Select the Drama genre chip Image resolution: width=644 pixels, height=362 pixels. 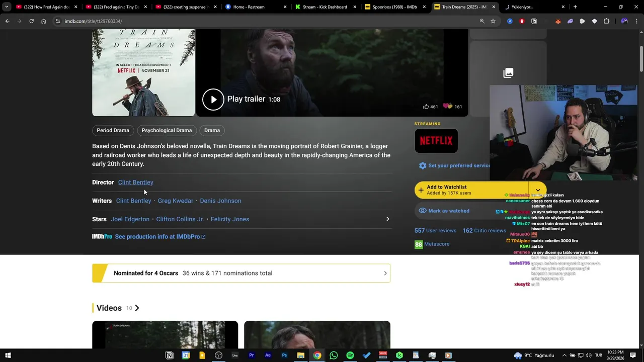pyautogui.click(x=212, y=130)
